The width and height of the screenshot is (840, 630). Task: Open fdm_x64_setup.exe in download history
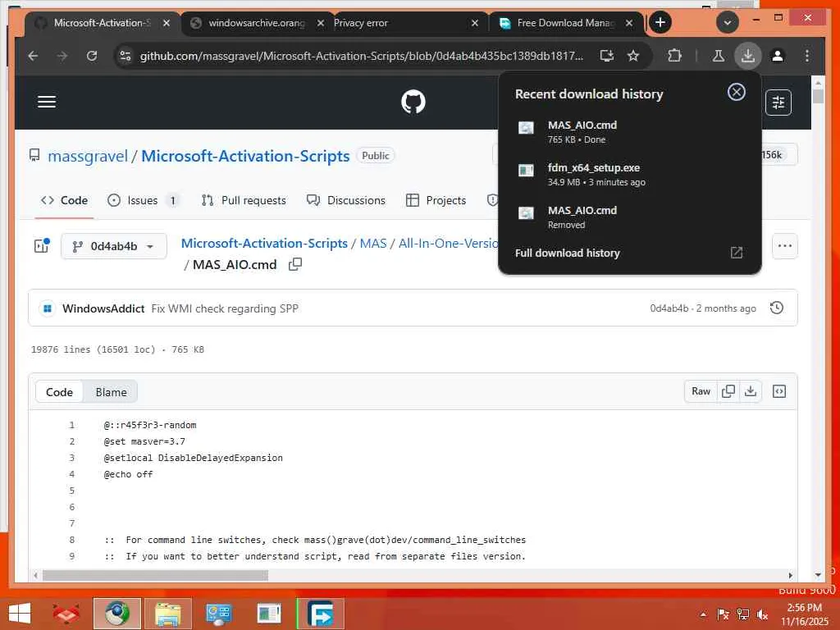coord(629,175)
